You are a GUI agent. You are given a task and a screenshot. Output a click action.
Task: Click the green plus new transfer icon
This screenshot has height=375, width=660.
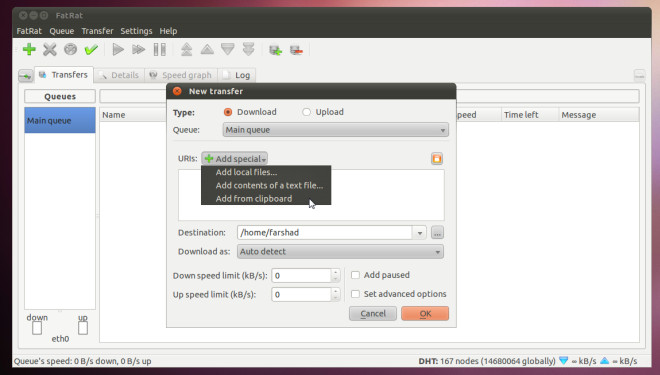[29, 50]
